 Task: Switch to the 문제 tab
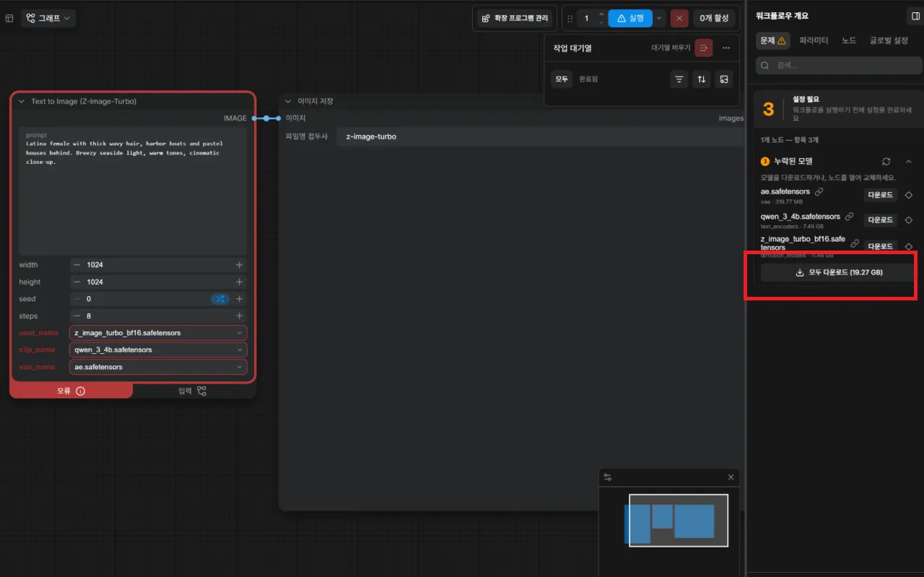[773, 40]
